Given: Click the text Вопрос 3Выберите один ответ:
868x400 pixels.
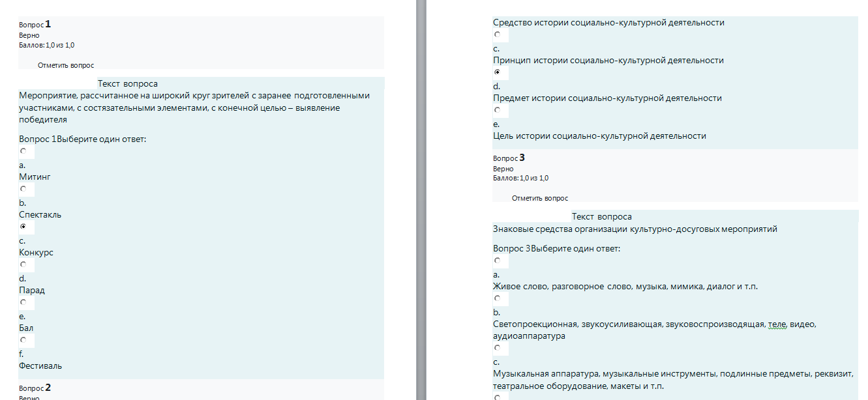Looking at the screenshot, I should tap(557, 248).
